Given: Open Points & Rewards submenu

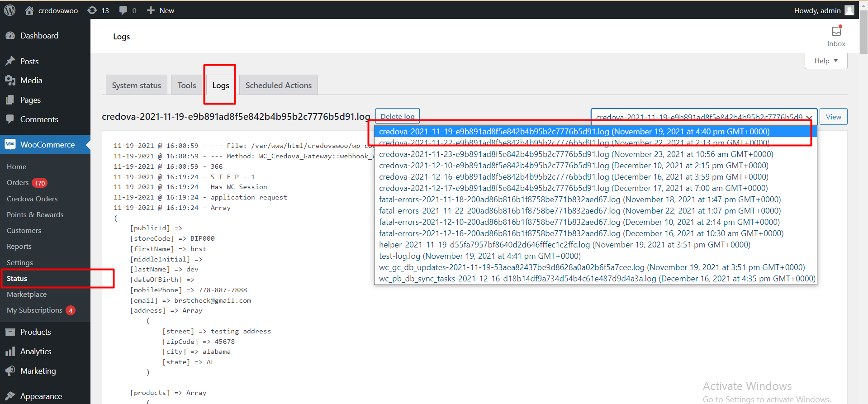Looking at the screenshot, I should coord(35,214).
